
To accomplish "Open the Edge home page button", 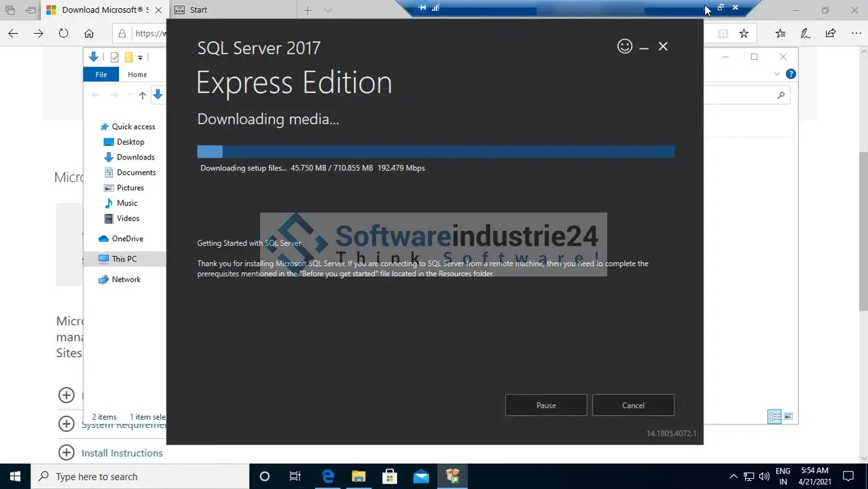I will click(89, 33).
